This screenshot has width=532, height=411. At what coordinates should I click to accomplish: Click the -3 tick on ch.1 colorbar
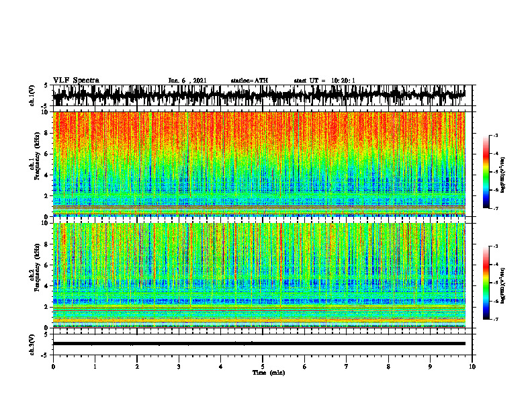tap(496, 135)
